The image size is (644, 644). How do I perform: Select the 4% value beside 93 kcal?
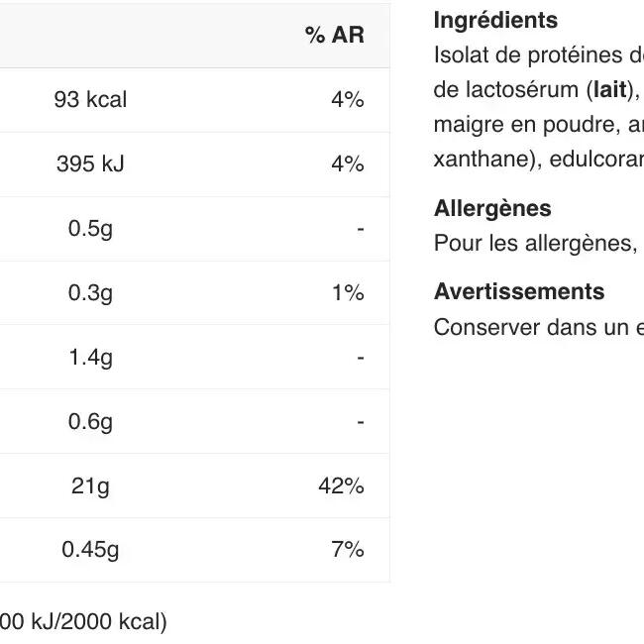click(348, 100)
